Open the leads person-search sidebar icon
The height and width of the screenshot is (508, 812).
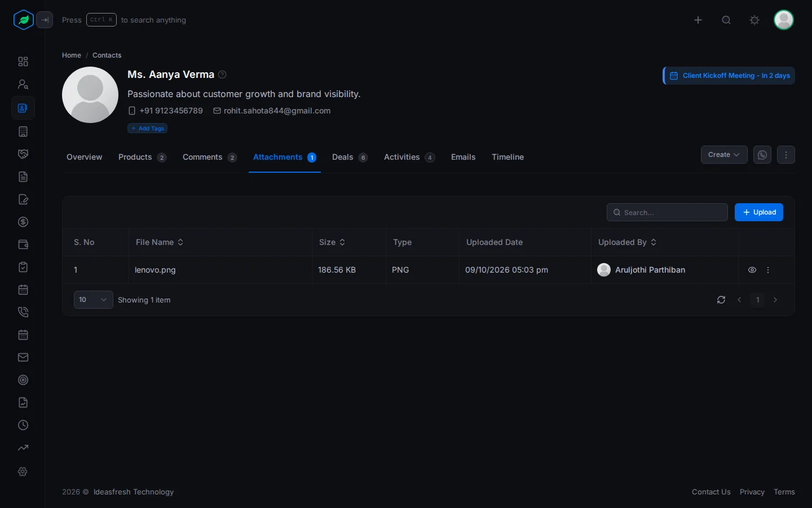23,84
